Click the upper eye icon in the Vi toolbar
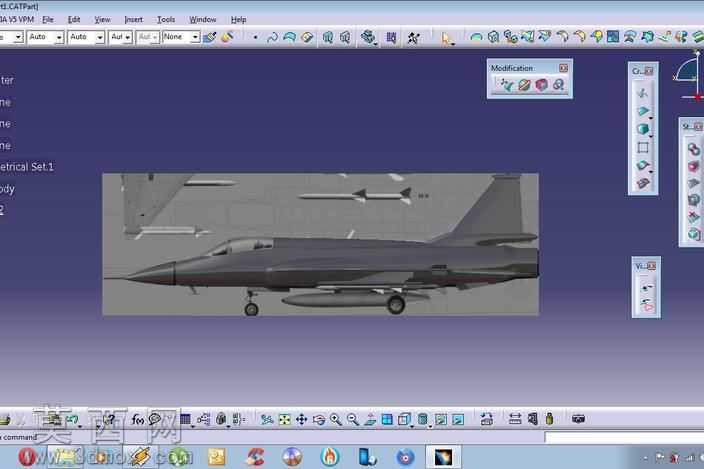 [647, 287]
